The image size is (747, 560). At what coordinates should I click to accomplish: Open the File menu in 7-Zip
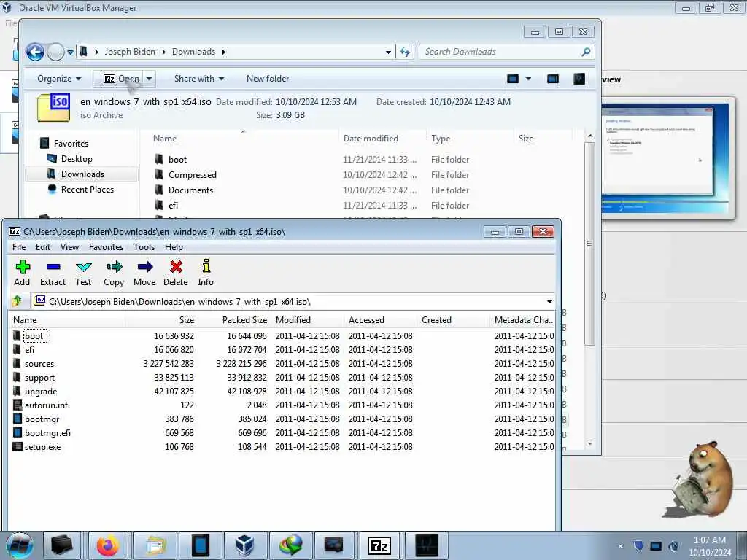coord(19,247)
